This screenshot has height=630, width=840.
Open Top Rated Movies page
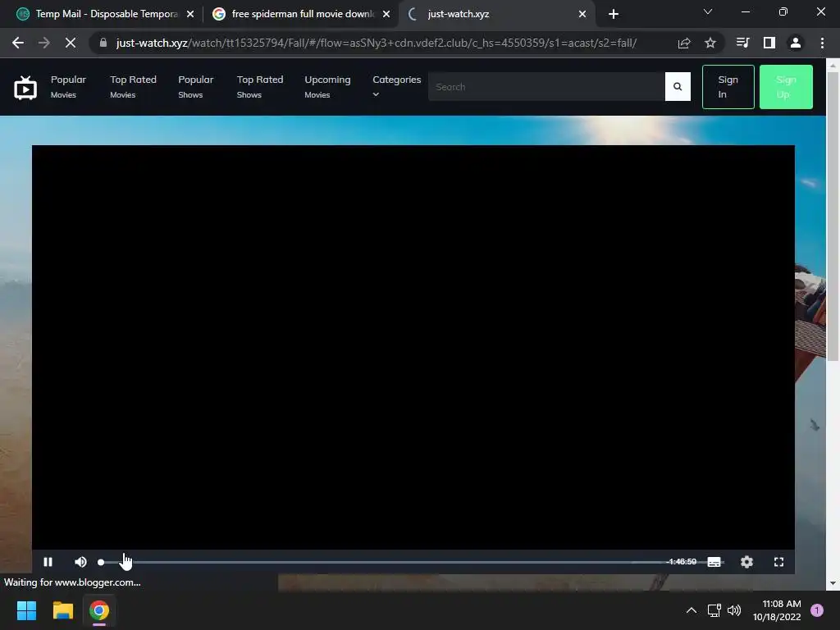[x=134, y=87]
